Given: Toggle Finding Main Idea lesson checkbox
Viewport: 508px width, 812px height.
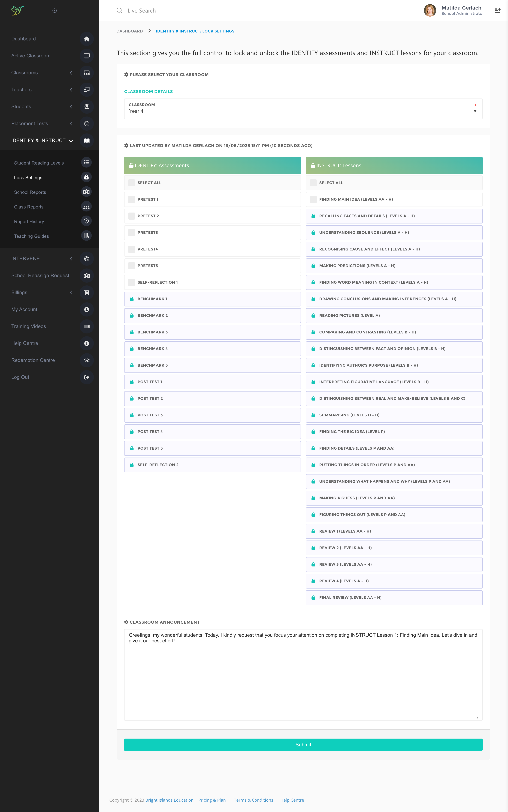Looking at the screenshot, I should (x=313, y=199).
